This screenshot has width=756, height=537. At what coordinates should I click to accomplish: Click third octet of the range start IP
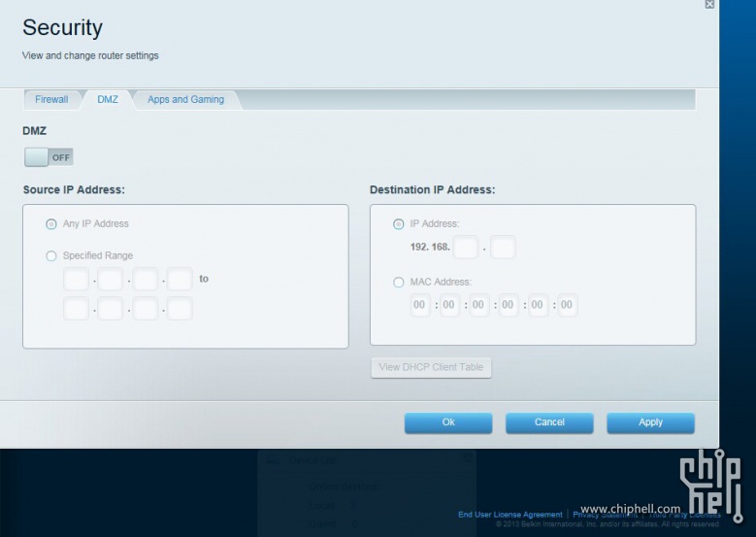[x=146, y=279]
